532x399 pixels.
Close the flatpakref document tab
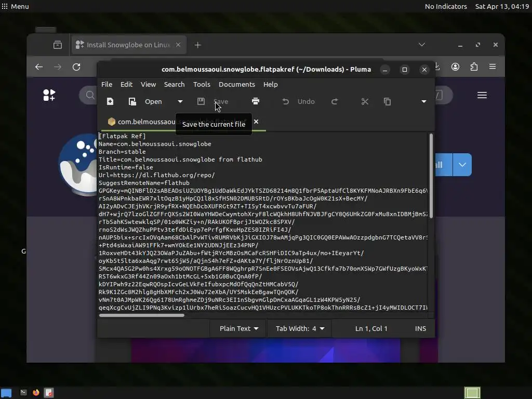tap(256, 122)
